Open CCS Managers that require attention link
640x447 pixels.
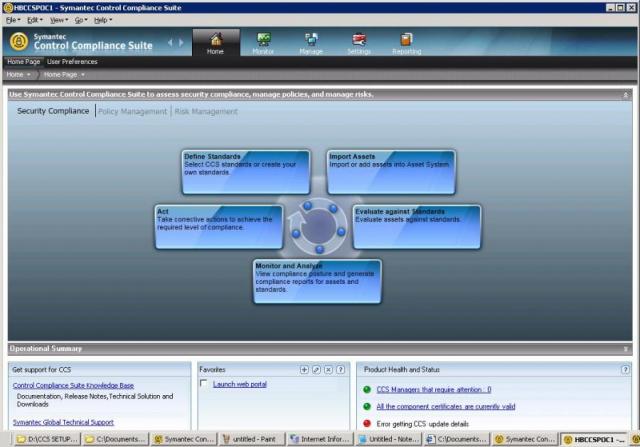[434, 389]
